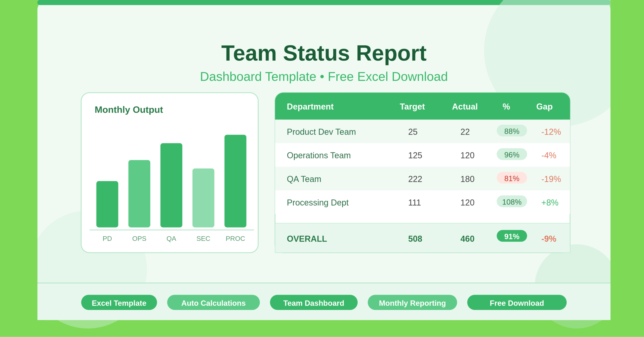Click the Gap column header

click(x=544, y=107)
